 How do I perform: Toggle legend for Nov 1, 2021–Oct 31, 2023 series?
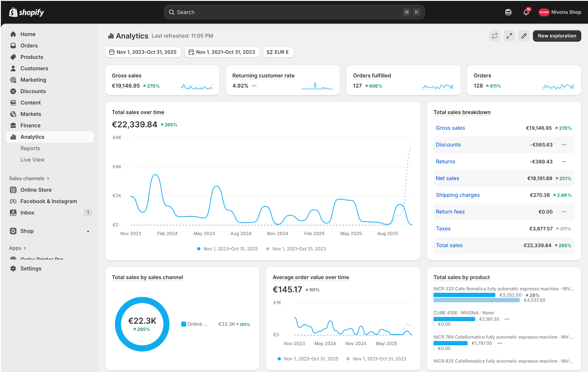pos(299,249)
